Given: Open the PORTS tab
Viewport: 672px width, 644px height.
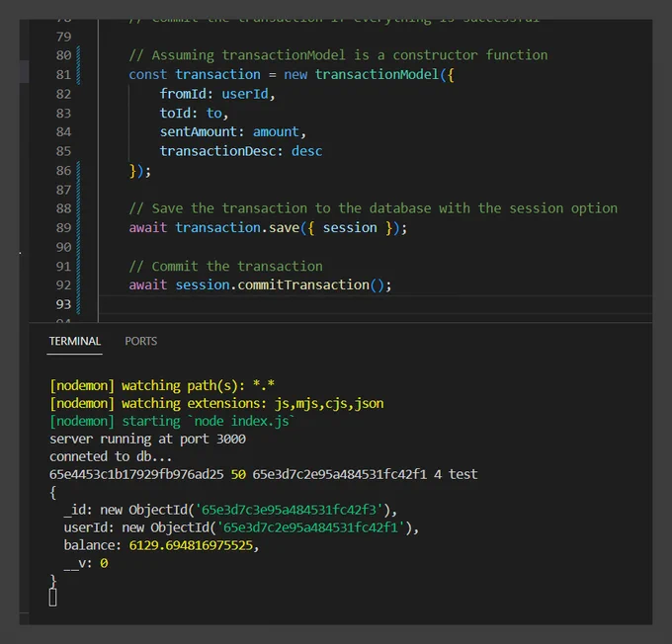Looking at the screenshot, I should coord(141,341).
